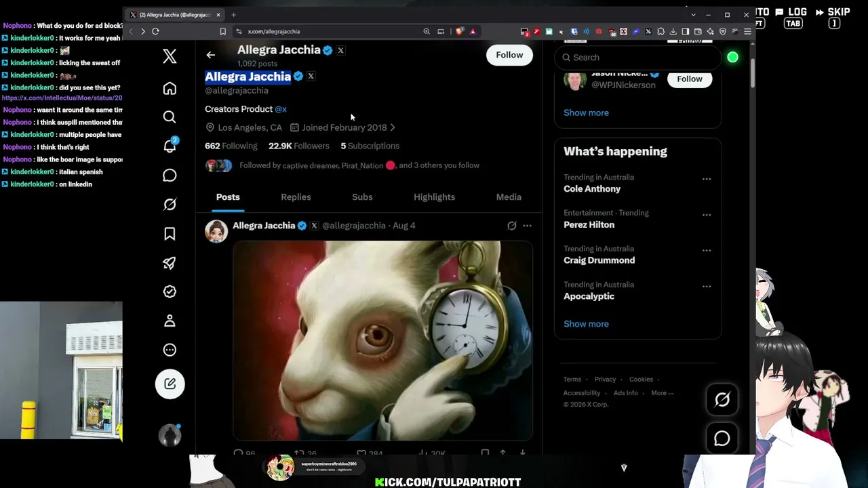Open the Privacy footer link

coord(605,380)
